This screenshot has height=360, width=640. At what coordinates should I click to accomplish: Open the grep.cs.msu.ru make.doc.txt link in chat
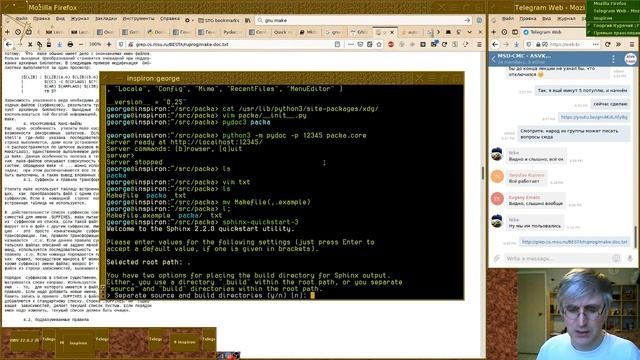click(x=574, y=242)
